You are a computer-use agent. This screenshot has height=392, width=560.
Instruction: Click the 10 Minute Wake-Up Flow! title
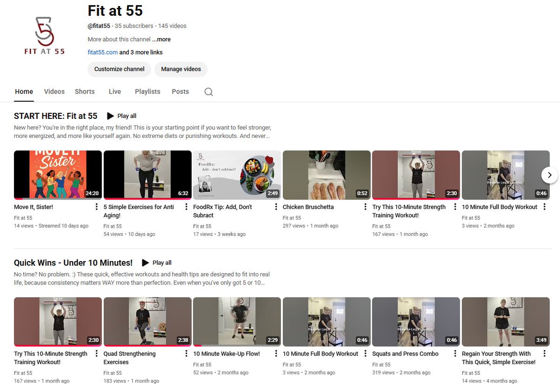pos(226,354)
